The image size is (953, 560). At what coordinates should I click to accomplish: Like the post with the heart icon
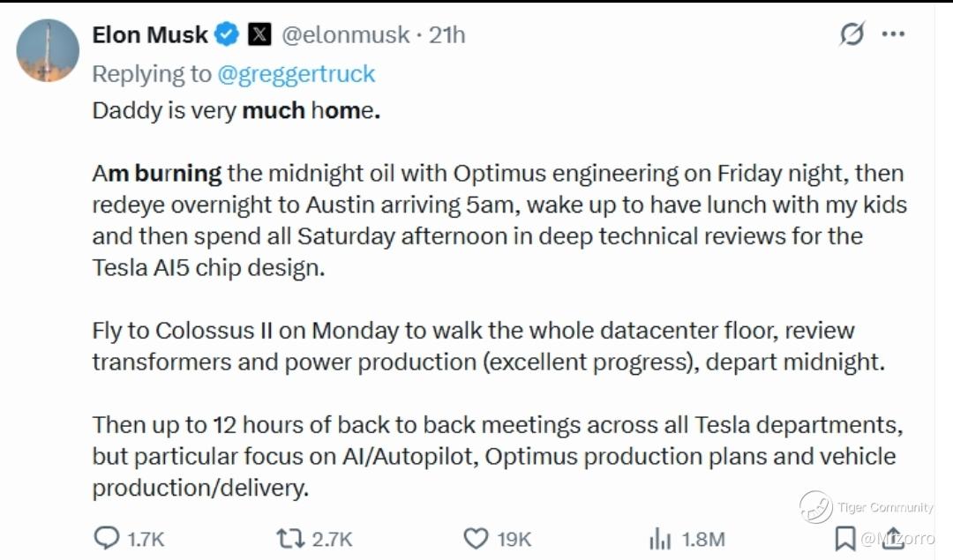pos(476,537)
